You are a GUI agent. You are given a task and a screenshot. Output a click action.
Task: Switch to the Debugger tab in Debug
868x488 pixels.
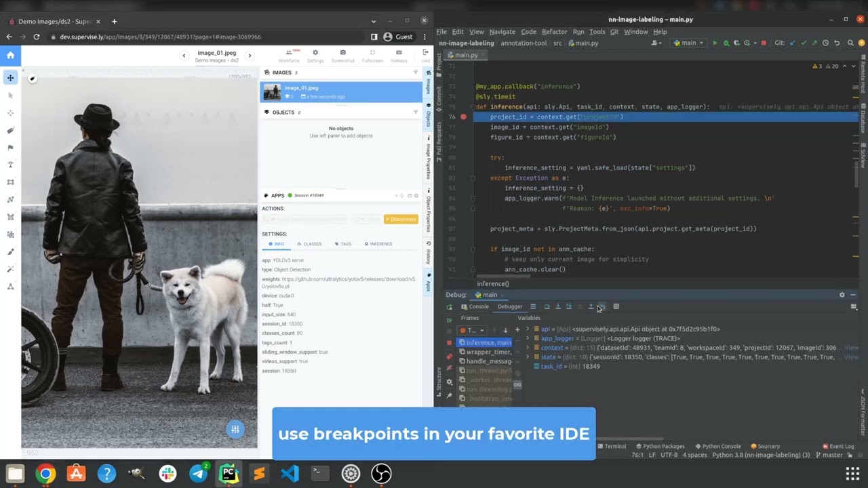coord(510,306)
